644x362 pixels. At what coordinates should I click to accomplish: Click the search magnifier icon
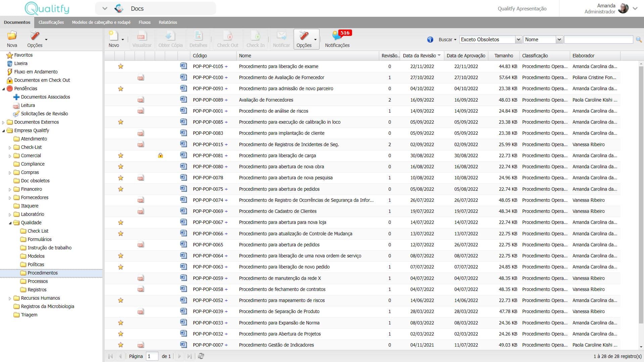click(639, 40)
